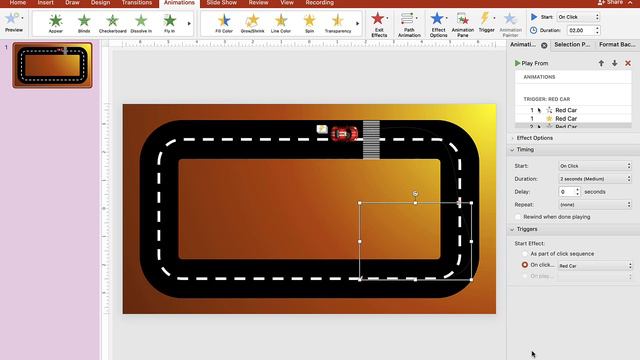This screenshot has height=360, width=640.
Task: Select the red car on the track
Action: [x=344, y=133]
